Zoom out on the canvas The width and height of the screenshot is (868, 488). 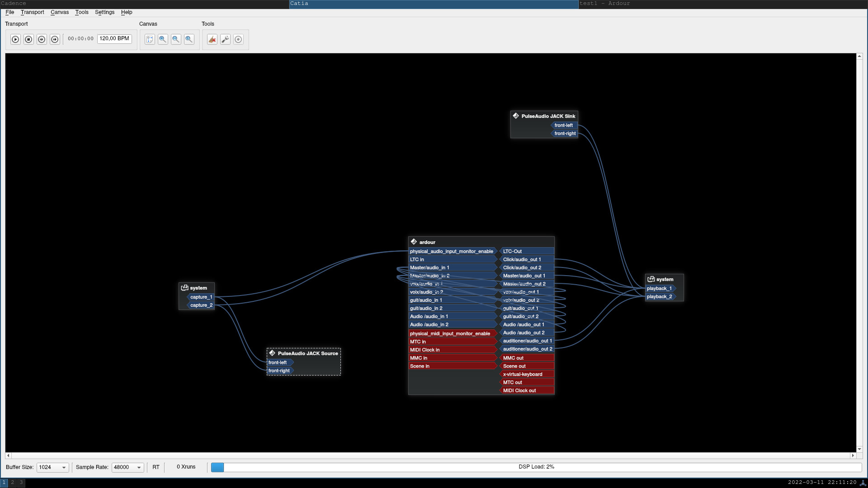pos(176,39)
